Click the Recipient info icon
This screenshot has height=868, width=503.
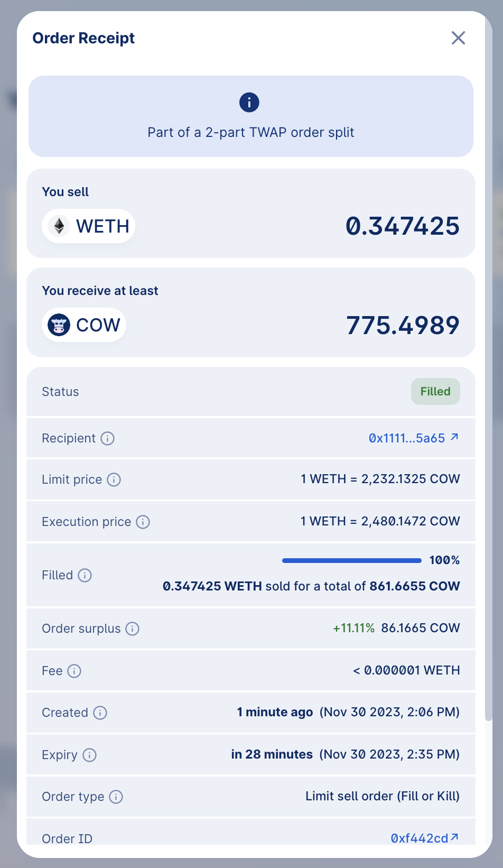click(x=107, y=438)
